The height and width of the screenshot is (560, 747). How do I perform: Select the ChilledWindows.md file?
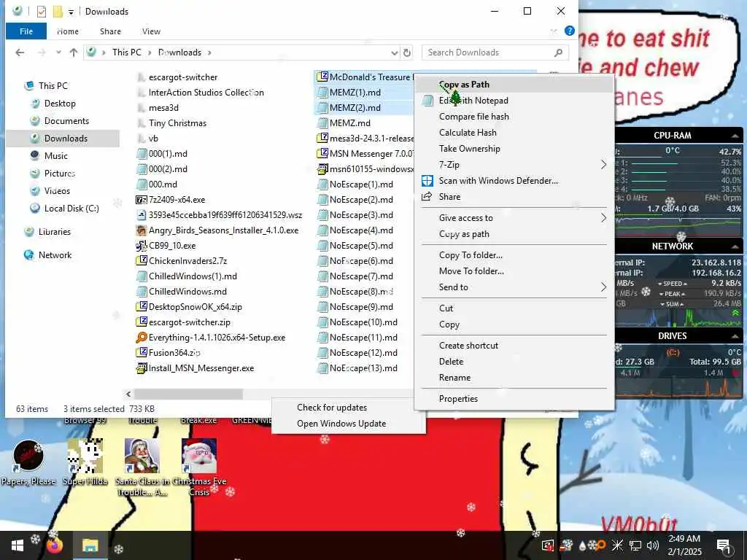182,292
